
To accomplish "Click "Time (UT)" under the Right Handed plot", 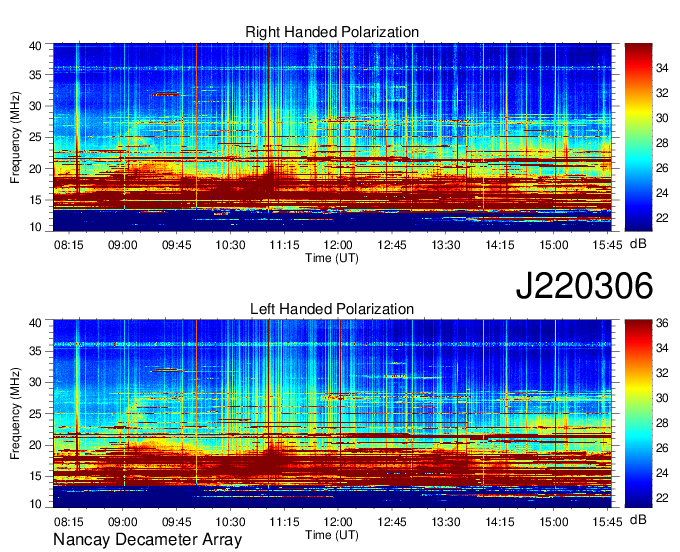I will [332, 258].
